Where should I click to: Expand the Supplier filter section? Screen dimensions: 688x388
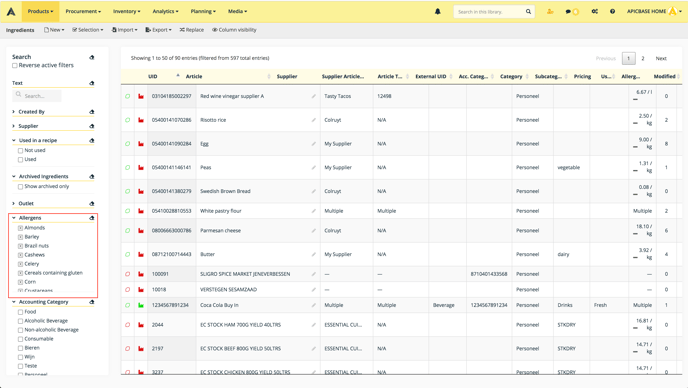[x=14, y=126]
